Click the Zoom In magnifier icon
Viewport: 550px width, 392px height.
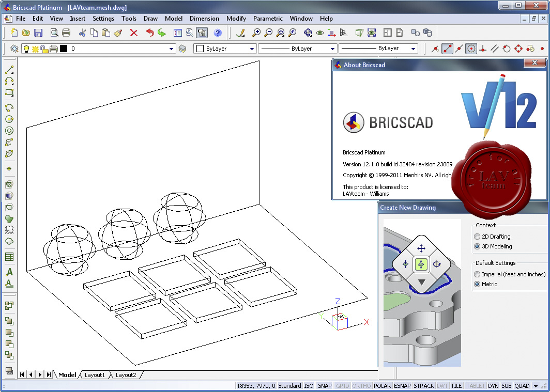click(256, 33)
